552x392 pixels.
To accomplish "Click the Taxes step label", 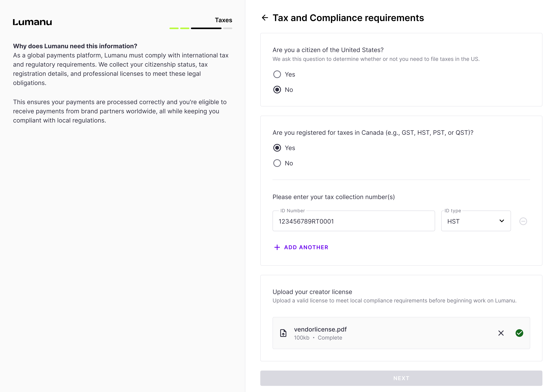I will pyautogui.click(x=223, y=20).
